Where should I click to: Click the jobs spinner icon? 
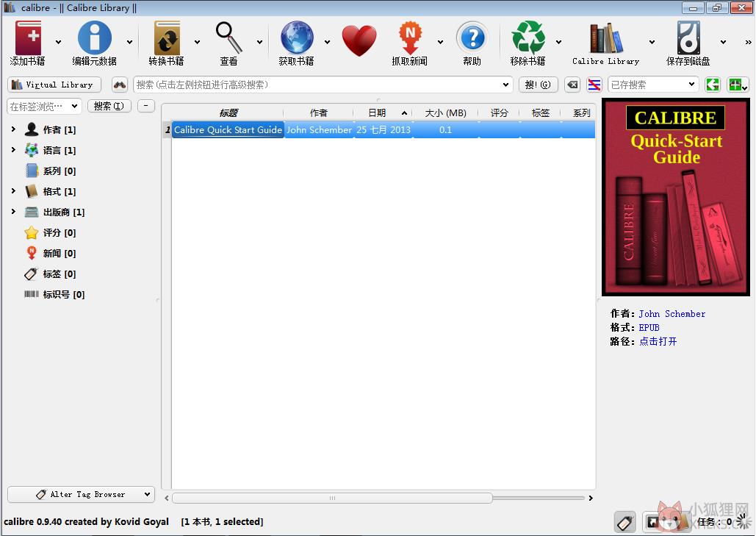tap(744, 521)
